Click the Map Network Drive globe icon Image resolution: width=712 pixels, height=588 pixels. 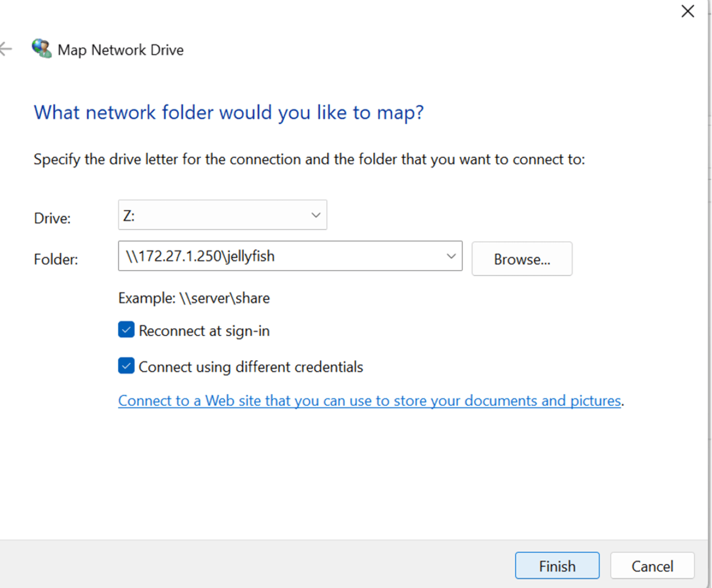[42, 49]
